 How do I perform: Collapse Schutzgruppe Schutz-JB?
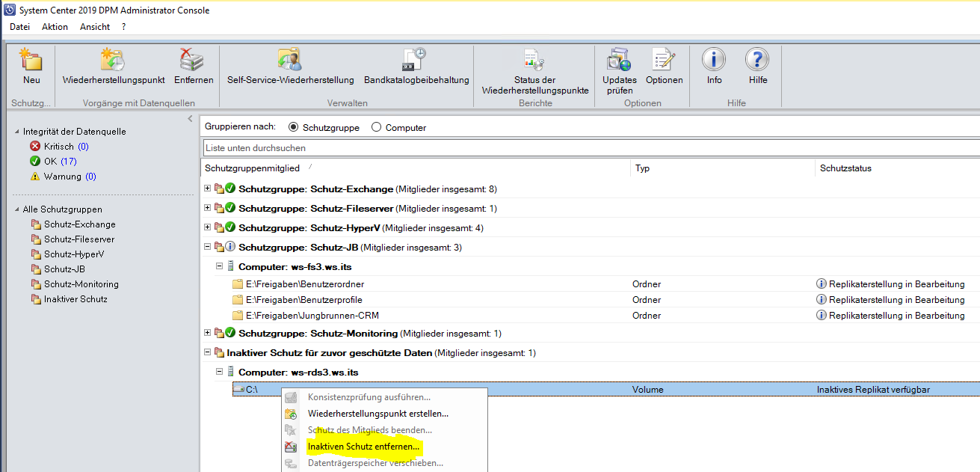[x=208, y=247]
